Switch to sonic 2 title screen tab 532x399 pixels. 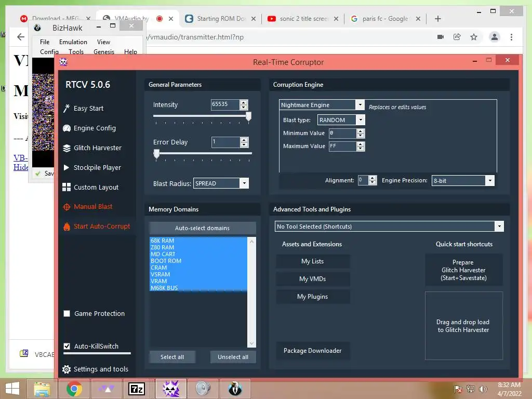coord(303,19)
